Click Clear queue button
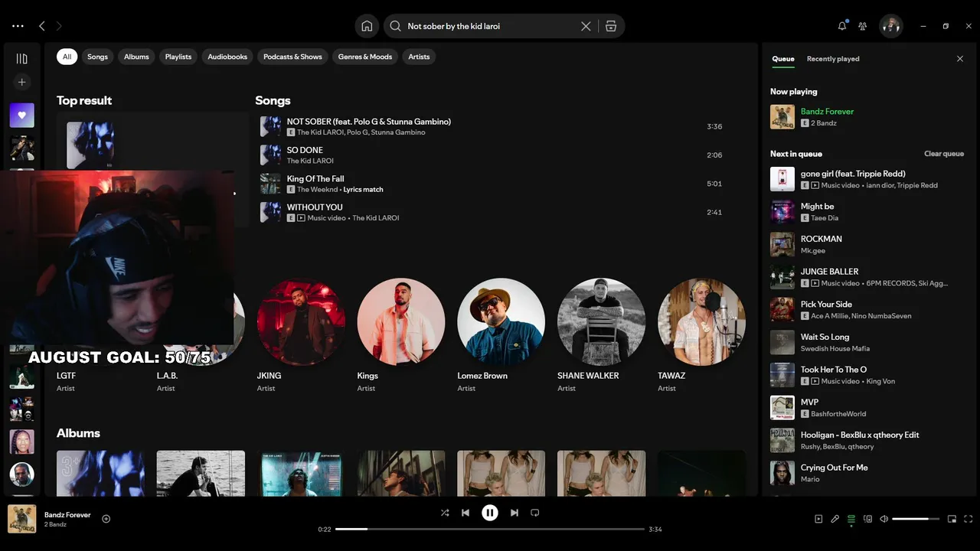The width and height of the screenshot is (980, 551). (944, 154)
